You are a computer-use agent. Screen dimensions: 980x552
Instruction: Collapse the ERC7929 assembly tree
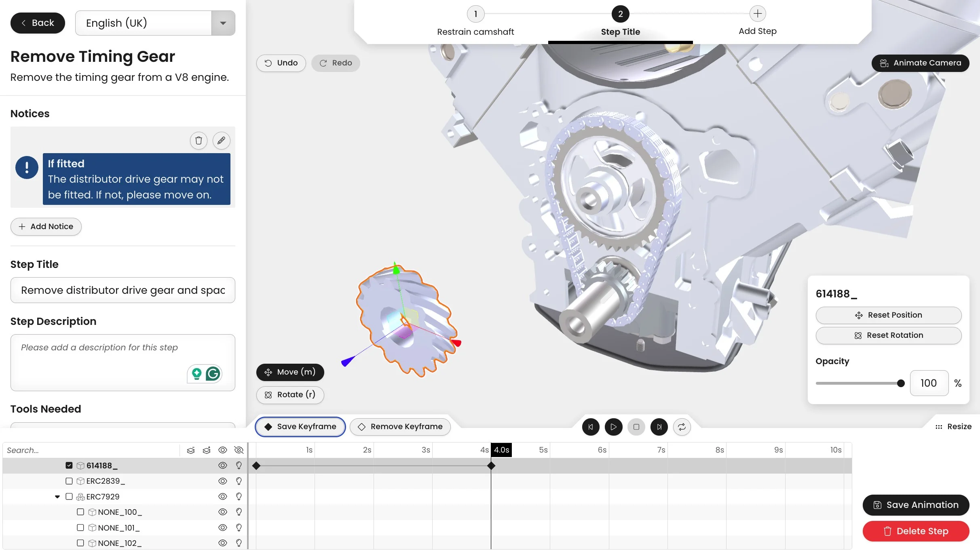click(57, 497)
